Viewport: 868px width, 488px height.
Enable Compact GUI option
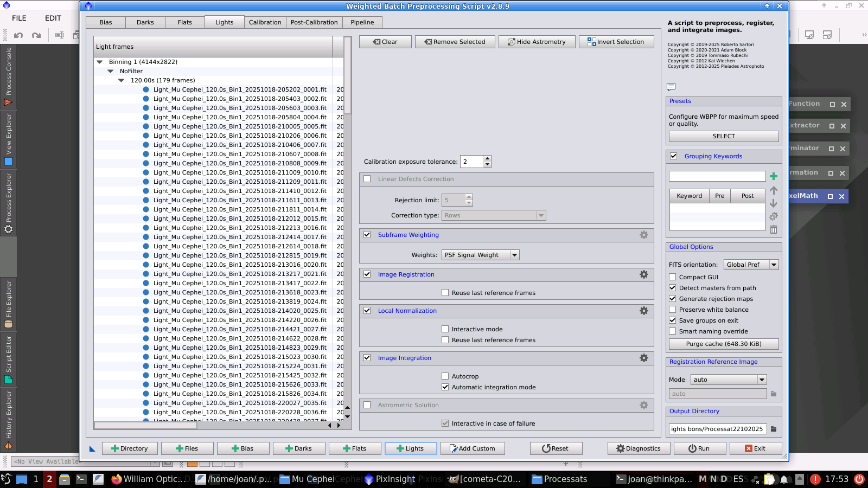pyautogui.click(x=673, y=277)
